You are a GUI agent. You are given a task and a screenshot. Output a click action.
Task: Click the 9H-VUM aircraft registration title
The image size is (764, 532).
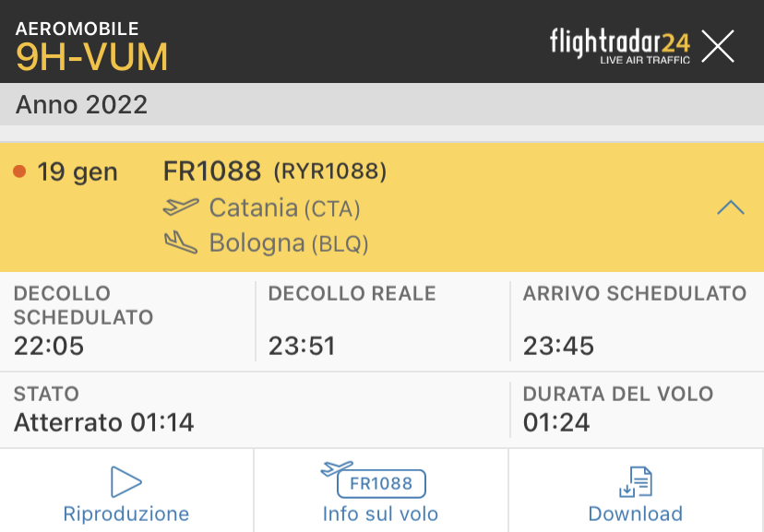(92, 57)
